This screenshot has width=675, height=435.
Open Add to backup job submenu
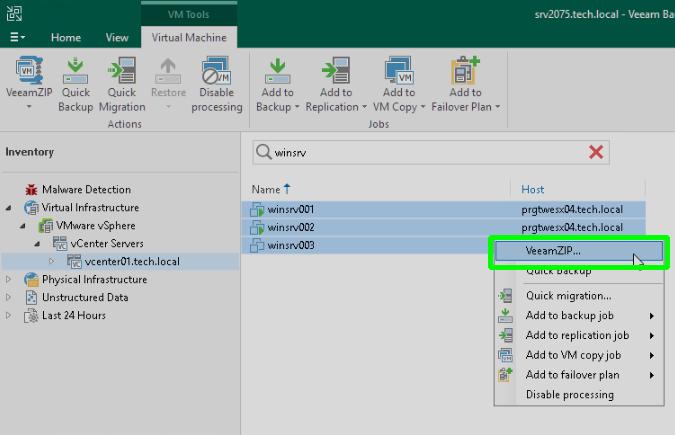(x=579, y=316)
